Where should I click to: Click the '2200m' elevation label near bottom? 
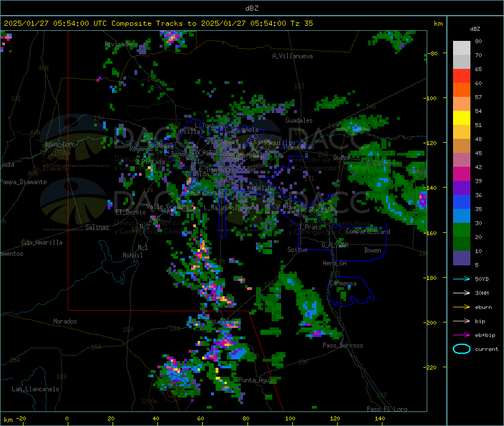pyautogui.click(x=149, y=401)
